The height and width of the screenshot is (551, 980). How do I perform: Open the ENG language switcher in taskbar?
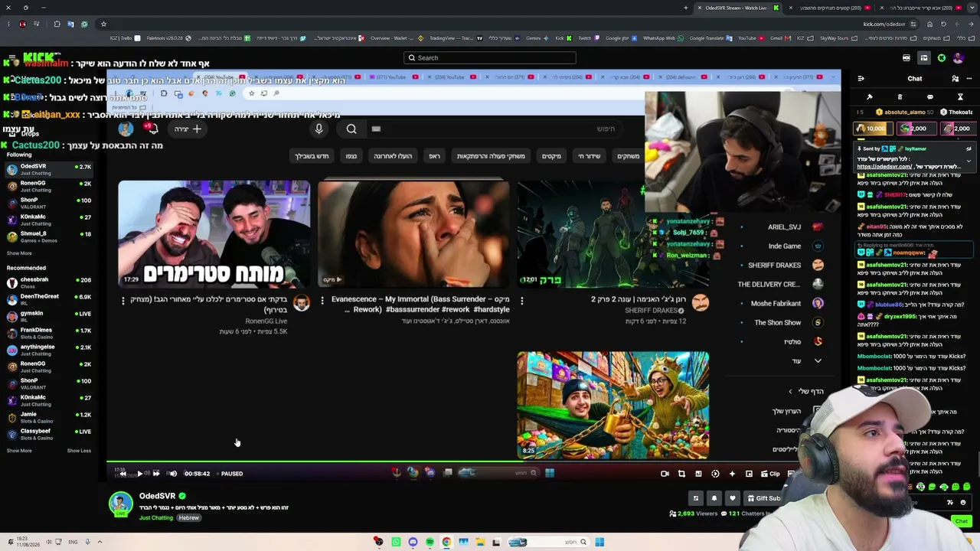[73, 542]
